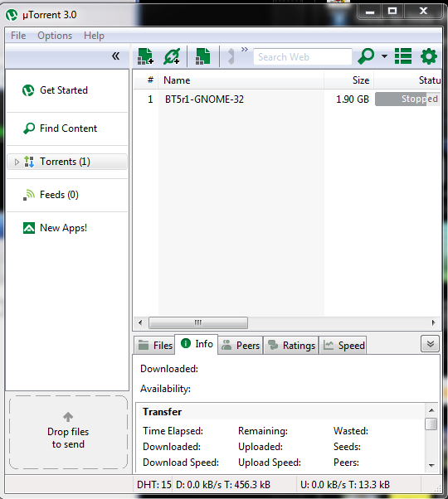This screenshot has width=448, height=499.
Task: Click the New Apps green icon
Action: pyautogui.click(x=29, y=228)
